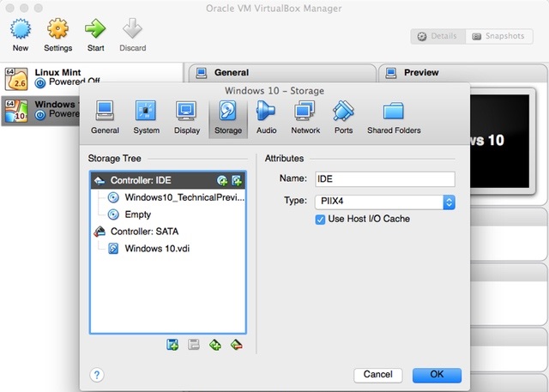Open the Shared Folders settings tab
This screenshot has height=392, width=549.
point(394,118)
